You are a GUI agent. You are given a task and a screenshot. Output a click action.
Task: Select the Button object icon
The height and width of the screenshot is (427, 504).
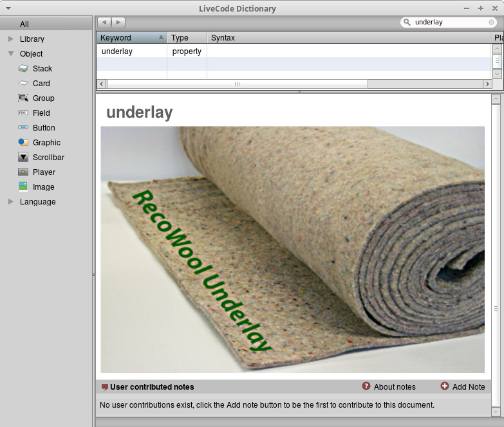[x=23, y=128]
